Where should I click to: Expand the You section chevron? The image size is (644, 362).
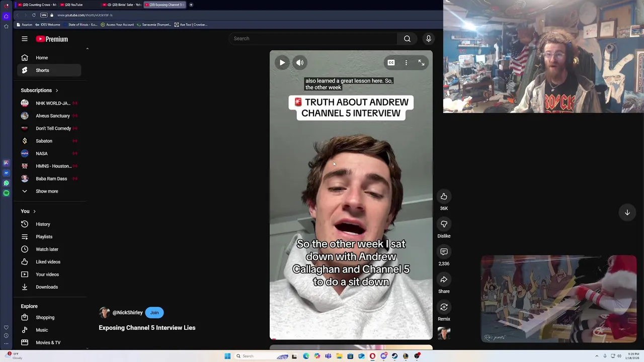(34, 211)
